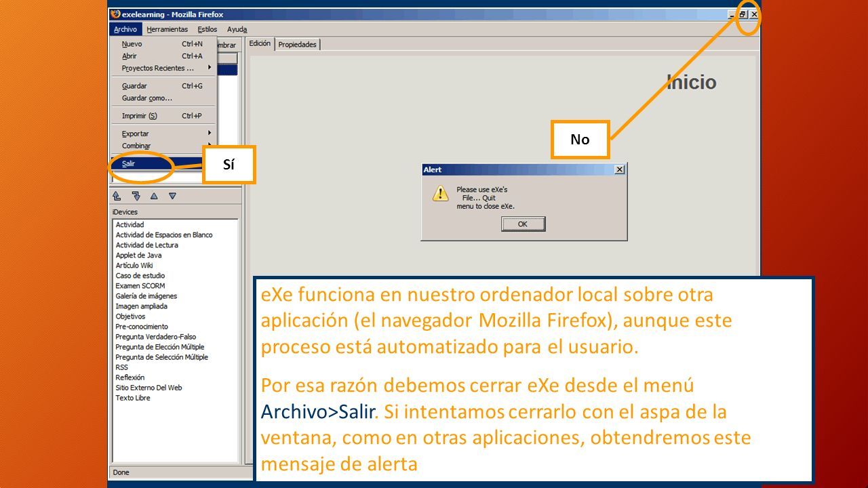Select RSS iDevice
Viewport: 868px width, 488px height.
122,367
